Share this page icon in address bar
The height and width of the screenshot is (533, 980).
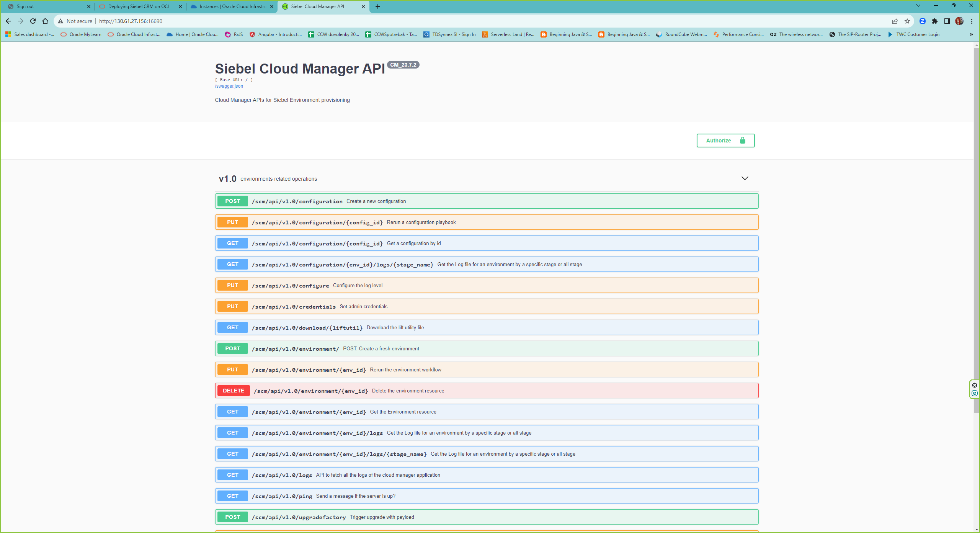point(895,21)
